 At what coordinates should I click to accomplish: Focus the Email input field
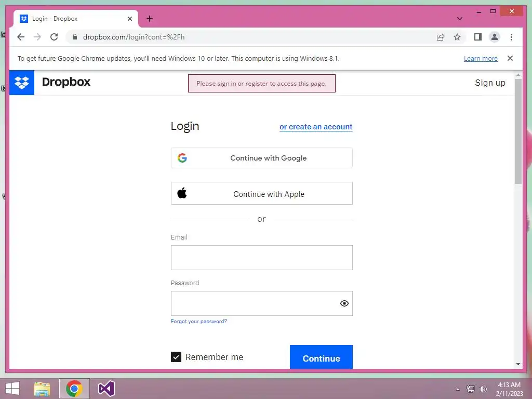click(262, 258)
